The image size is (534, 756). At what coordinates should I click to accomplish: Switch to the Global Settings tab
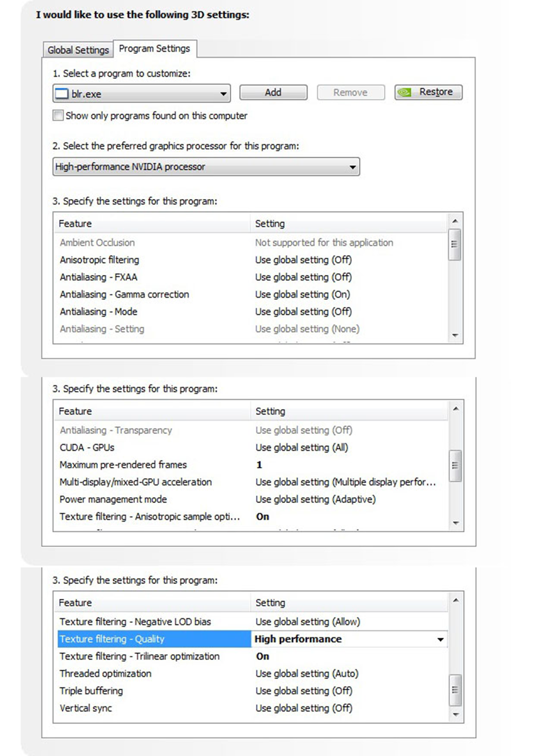(78, 50)
